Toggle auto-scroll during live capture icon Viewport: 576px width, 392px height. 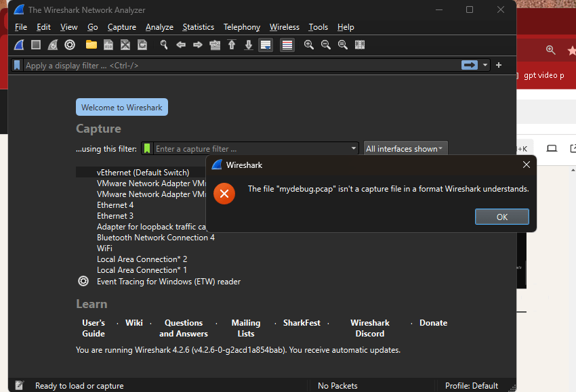point(266,45)
